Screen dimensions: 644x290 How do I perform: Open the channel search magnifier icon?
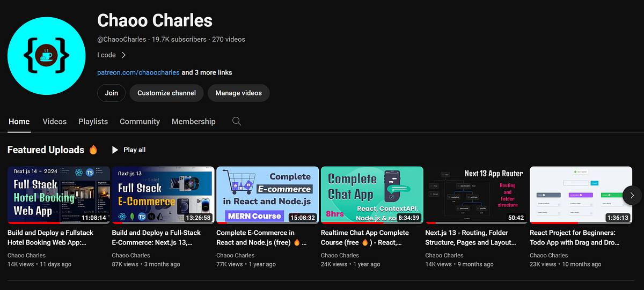click(237, 121)
